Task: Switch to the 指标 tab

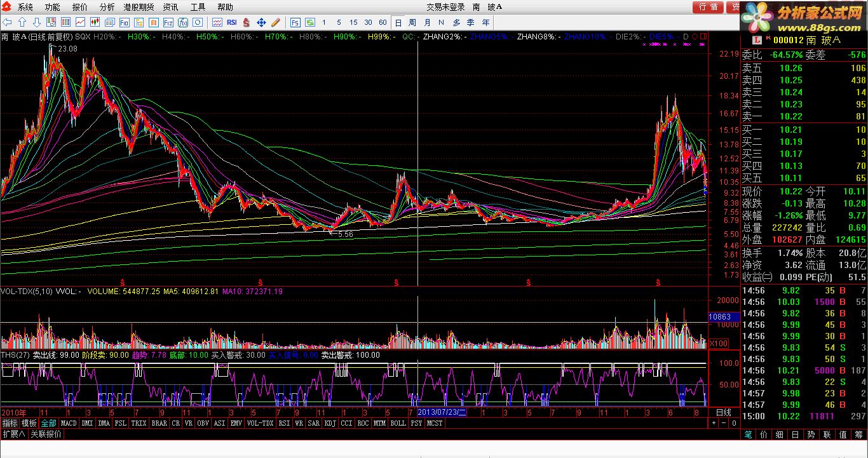Action: pos(10,423)
